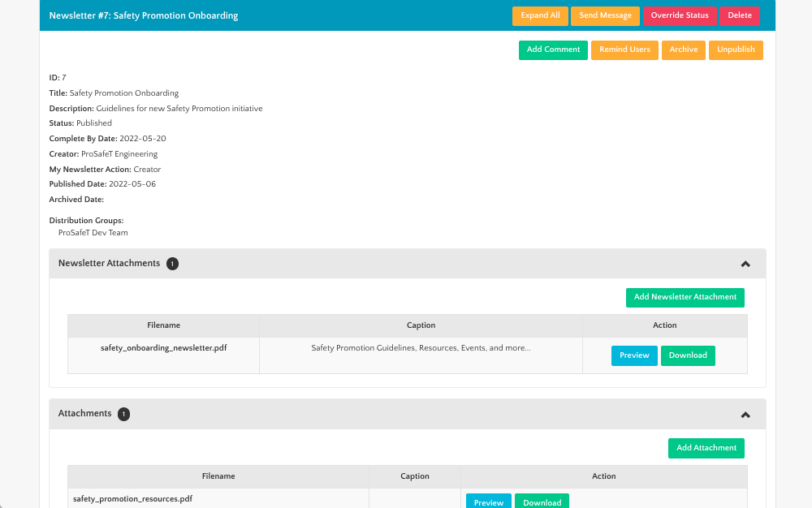Click the Attachments count badge
The width and height of the screenshot is (812, 508).
pyautogui.click(x=123, y=414)
